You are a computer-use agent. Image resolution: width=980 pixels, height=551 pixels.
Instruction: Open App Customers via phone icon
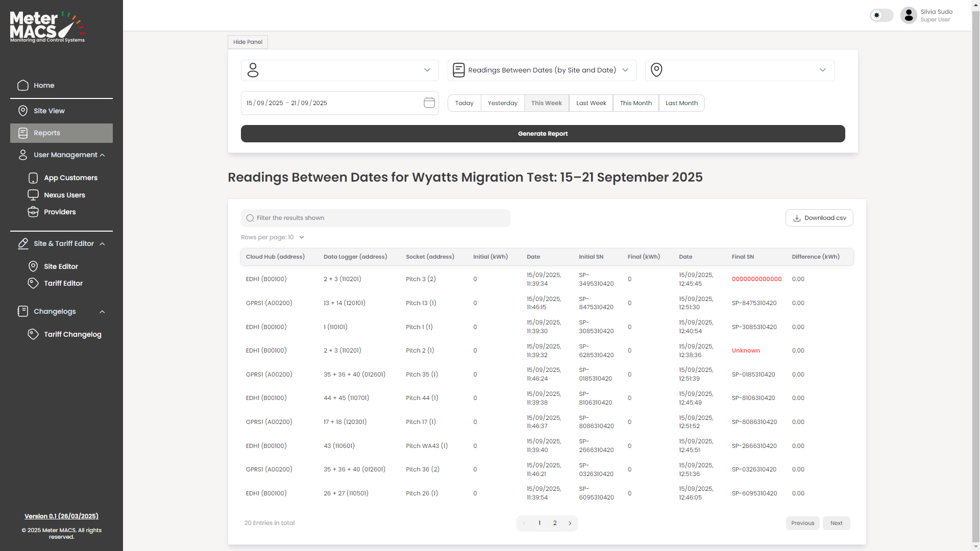[33, 178]
